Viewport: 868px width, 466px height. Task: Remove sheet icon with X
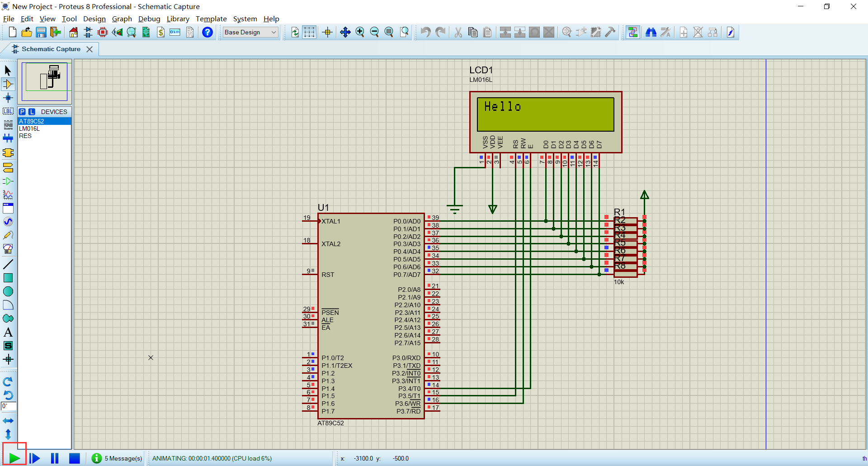[x=698, y=32]
